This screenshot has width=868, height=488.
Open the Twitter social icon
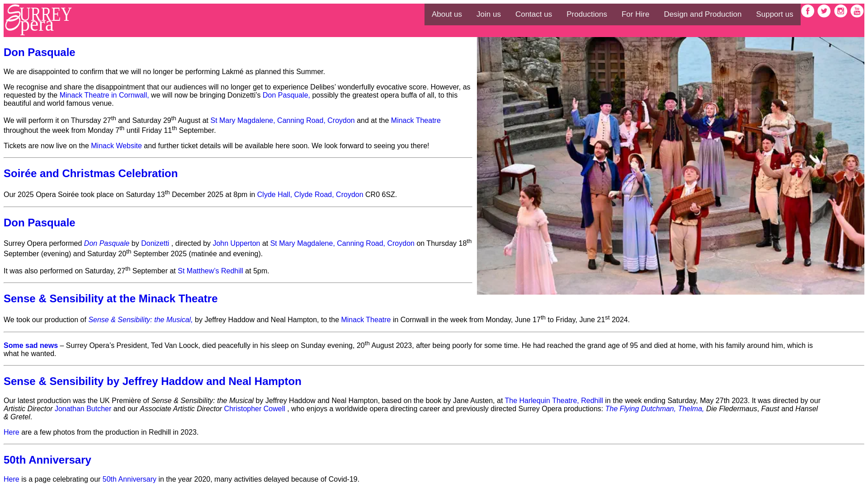[x=824, y=11]
